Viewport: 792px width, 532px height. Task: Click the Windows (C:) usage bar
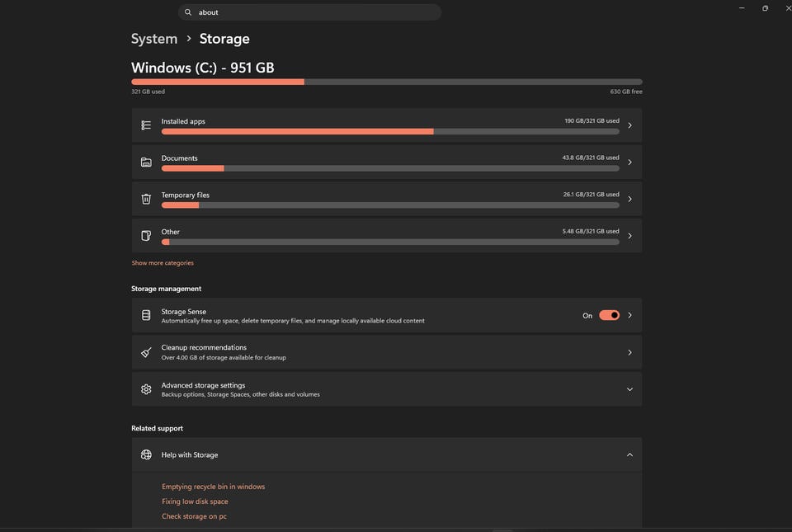[387, 82]
